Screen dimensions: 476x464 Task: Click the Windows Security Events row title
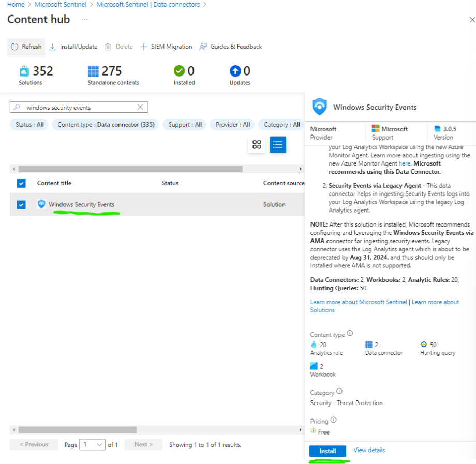(82, 204)
